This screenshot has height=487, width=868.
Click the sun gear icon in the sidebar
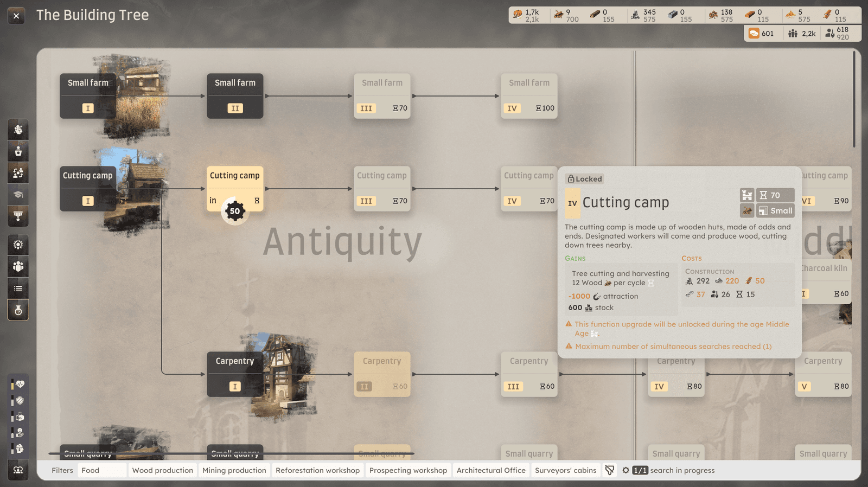(18, 245)
